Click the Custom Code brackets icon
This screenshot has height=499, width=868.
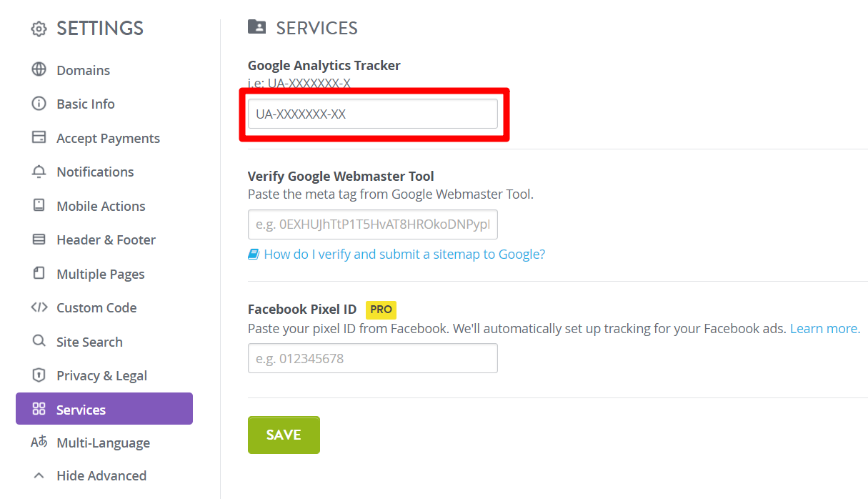39,307
